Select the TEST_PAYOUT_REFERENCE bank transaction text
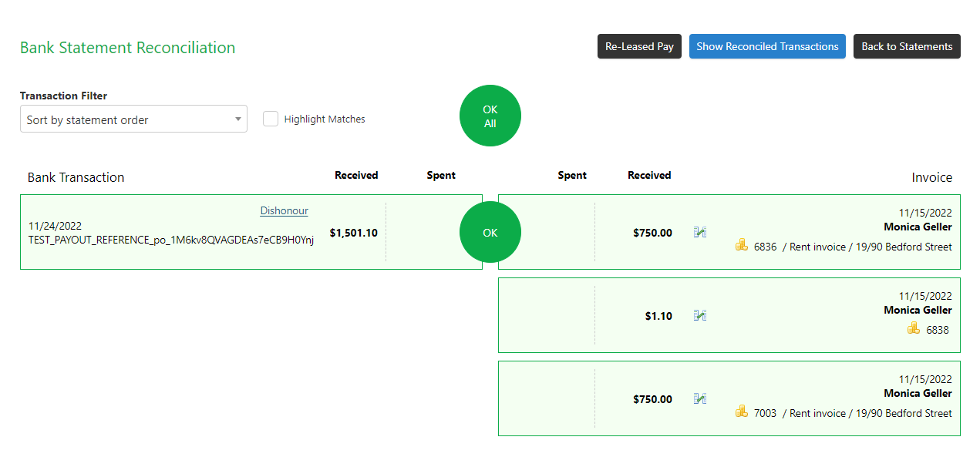Viewport: 980px width, 457px height. click(x=171, y=240)
